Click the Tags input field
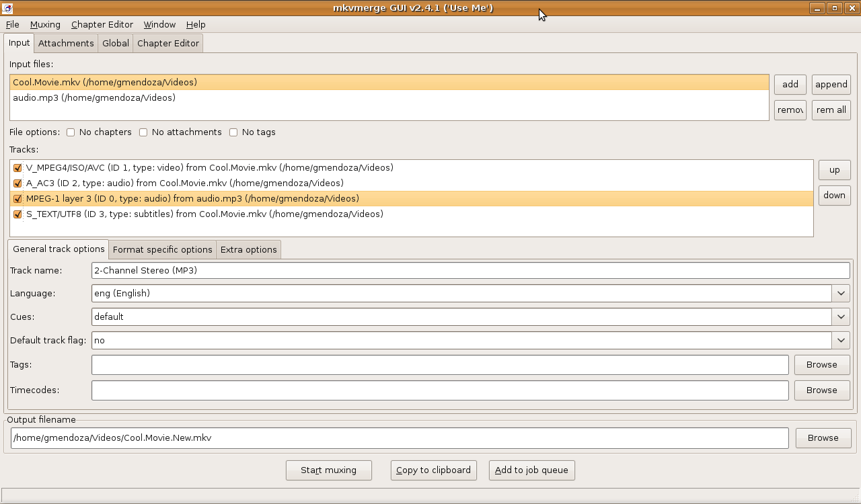861x504 pixels. (440, 364)
